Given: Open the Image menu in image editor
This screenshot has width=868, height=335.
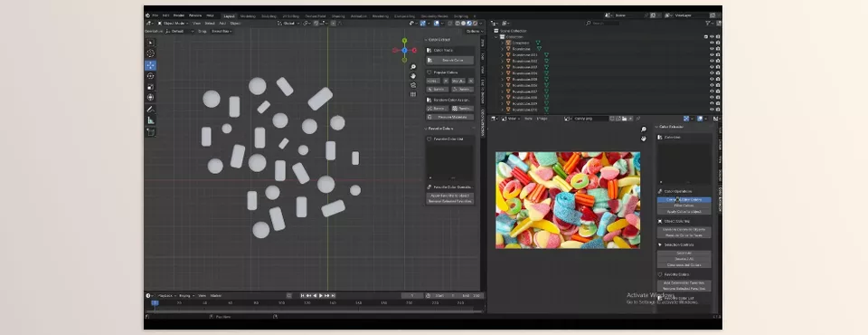Looking at the screenshot, I should tap(542, 119).
